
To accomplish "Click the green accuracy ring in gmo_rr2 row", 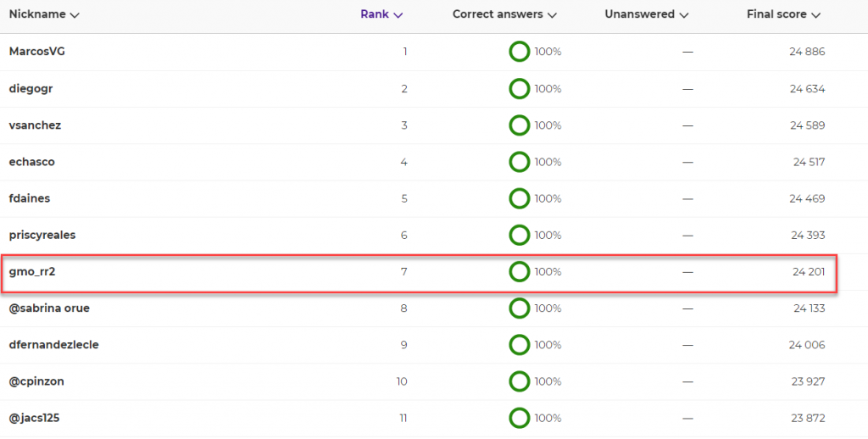I will point(520,272).
